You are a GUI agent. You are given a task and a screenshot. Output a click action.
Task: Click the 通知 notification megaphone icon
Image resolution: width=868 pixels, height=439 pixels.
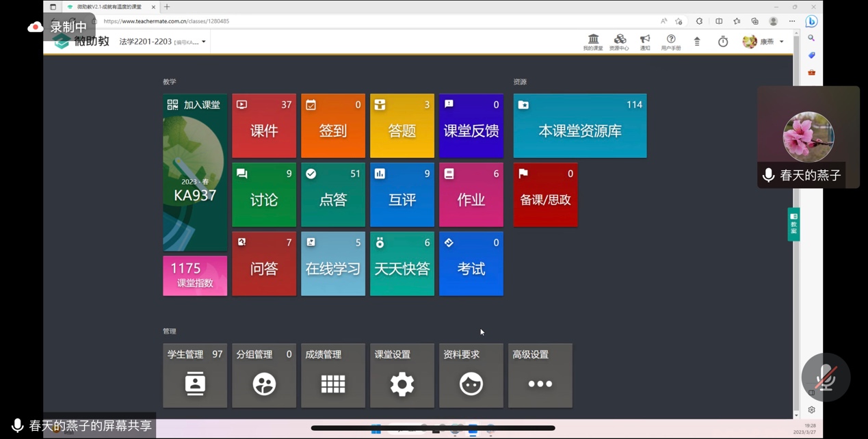pos(645,42)
